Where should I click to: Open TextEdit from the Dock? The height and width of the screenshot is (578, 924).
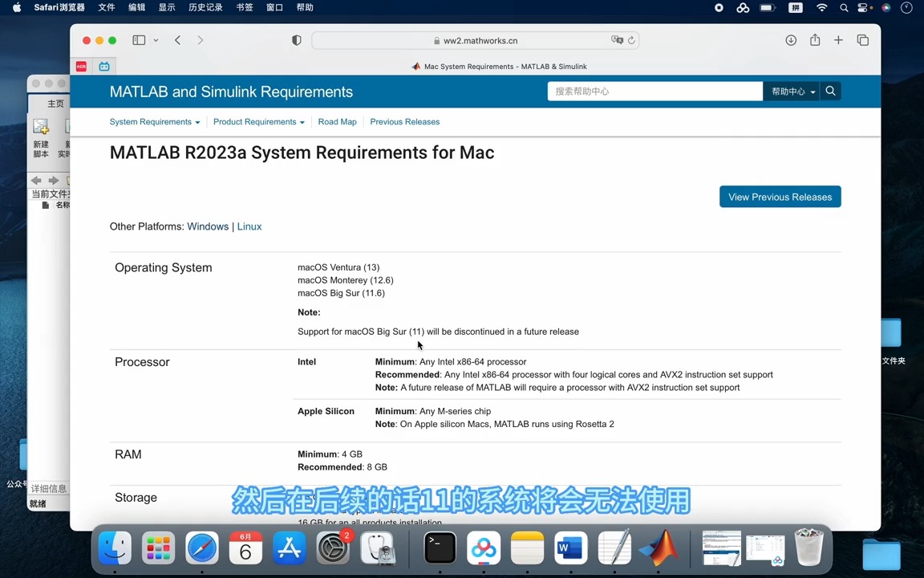pos(614,548)
